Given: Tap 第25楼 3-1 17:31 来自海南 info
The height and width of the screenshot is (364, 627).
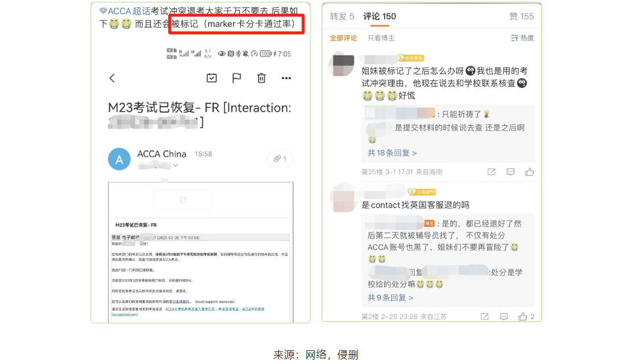Looking at the screenshot, I should tap(402, 172).
